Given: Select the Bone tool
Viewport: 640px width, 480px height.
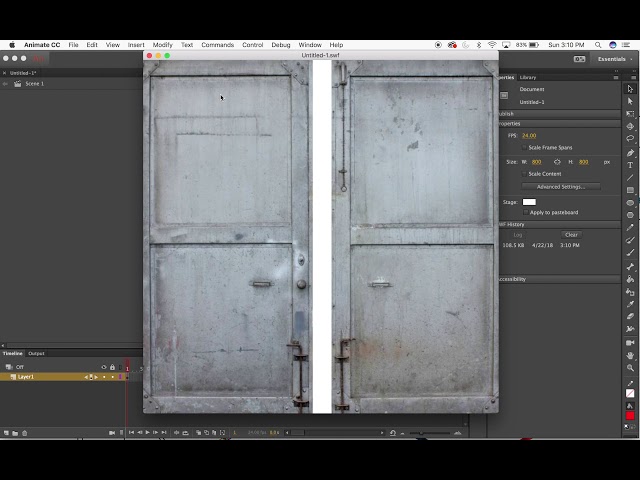Looking at the screenshot, I should (630, 267).
